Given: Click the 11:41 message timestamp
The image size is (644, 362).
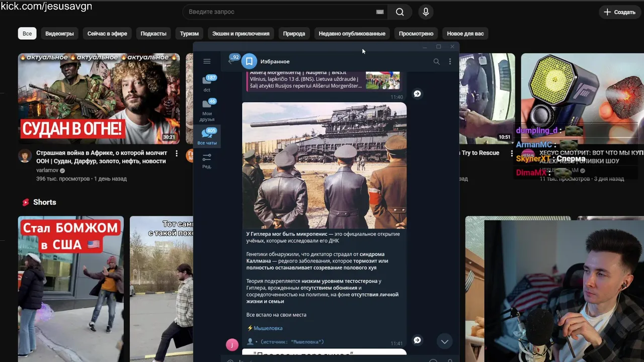Looking at the screenshot, I should coord(396,343).
